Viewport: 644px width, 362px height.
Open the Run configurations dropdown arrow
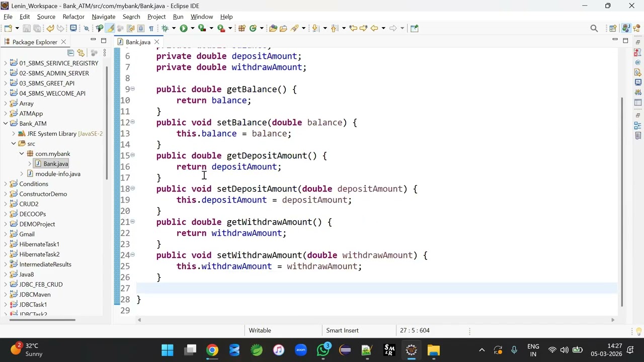[x=193, y=28]
